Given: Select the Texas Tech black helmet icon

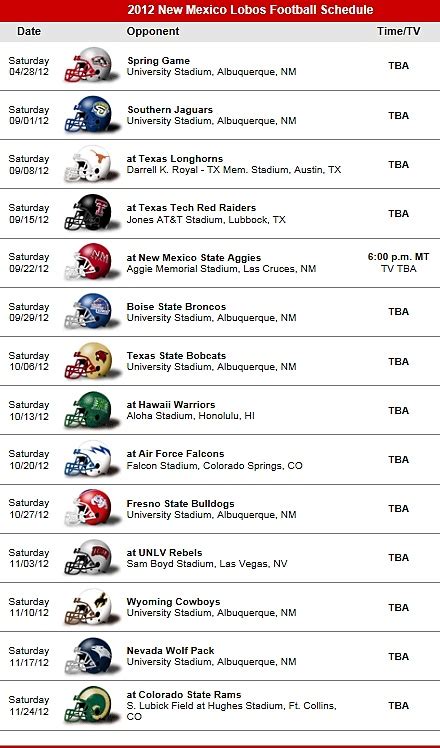Looking at the screenshot, I should pos(89,213).
